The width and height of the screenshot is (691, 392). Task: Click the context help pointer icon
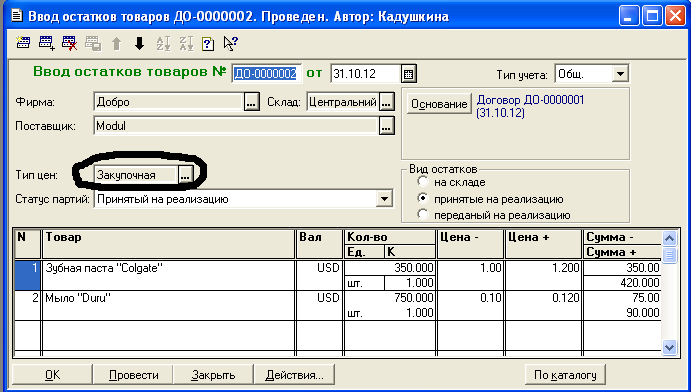(x=230, y=43)
